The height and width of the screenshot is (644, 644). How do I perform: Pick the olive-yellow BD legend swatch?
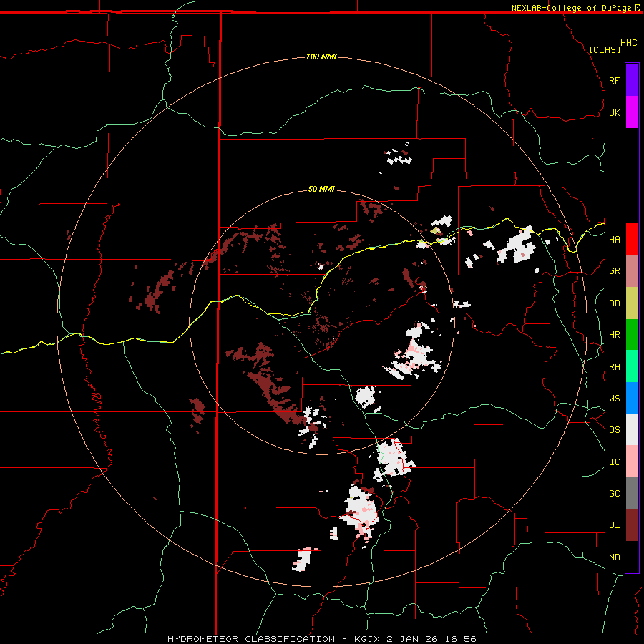tap(632, 303)
